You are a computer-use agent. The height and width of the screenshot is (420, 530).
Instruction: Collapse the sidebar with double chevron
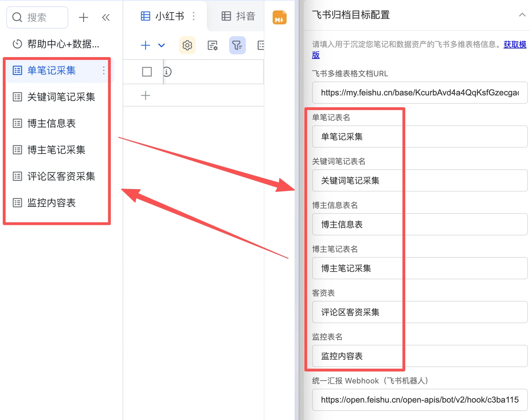pos(106,17)
